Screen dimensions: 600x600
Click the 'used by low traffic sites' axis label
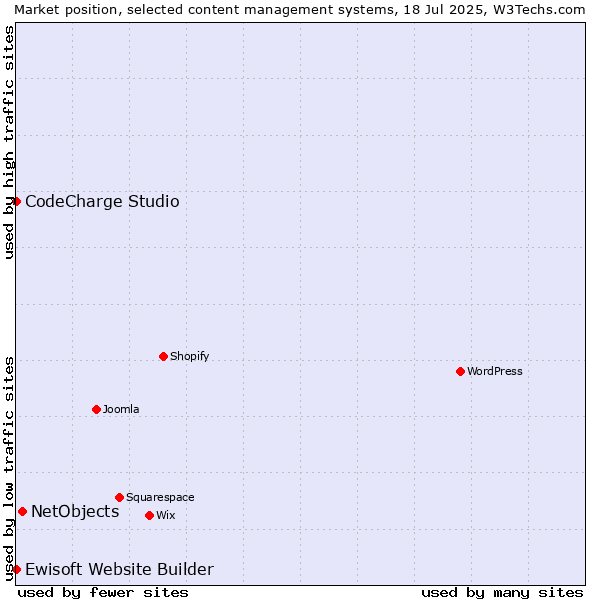[x=8, y=470]
